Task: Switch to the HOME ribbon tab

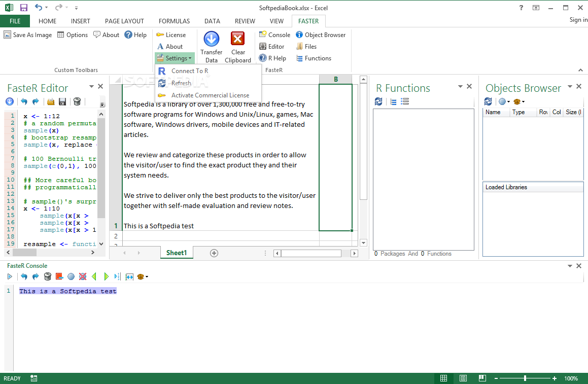Action: click(x=47, y=21)
